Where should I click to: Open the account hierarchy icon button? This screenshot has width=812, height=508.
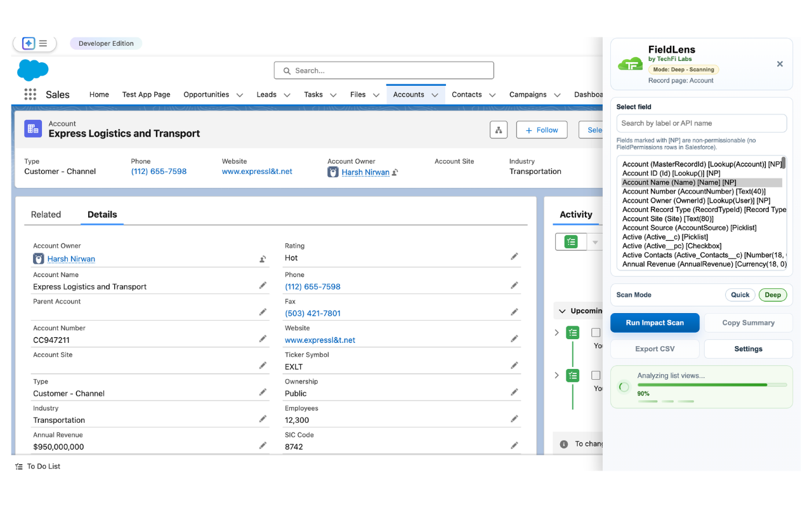[499, 130]
